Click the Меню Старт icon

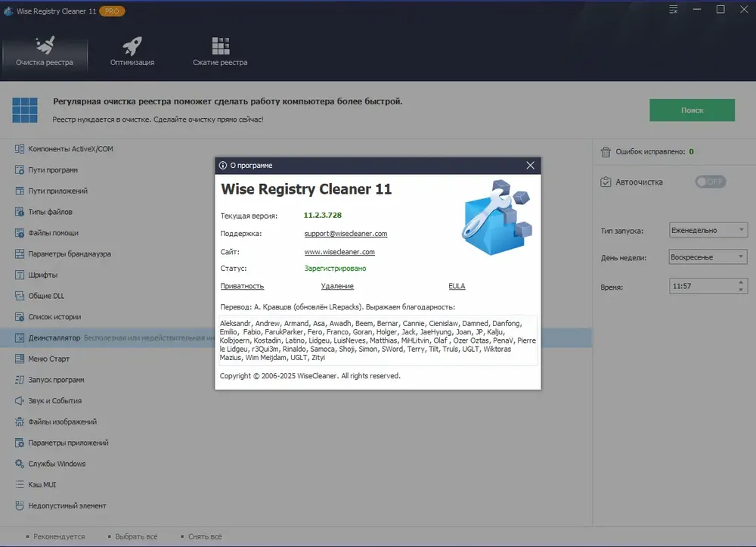(x=20, y=359)
